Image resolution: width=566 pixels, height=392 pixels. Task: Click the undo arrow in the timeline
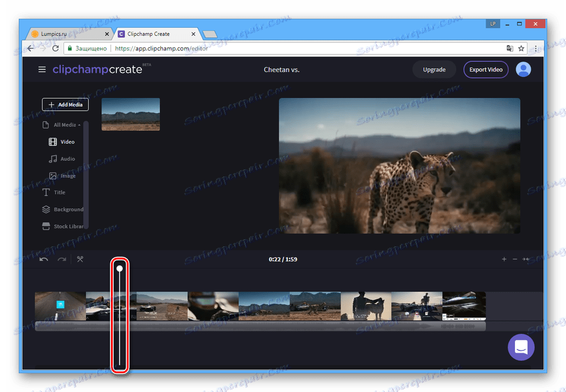pyautogui.click(x=43, y=259)
